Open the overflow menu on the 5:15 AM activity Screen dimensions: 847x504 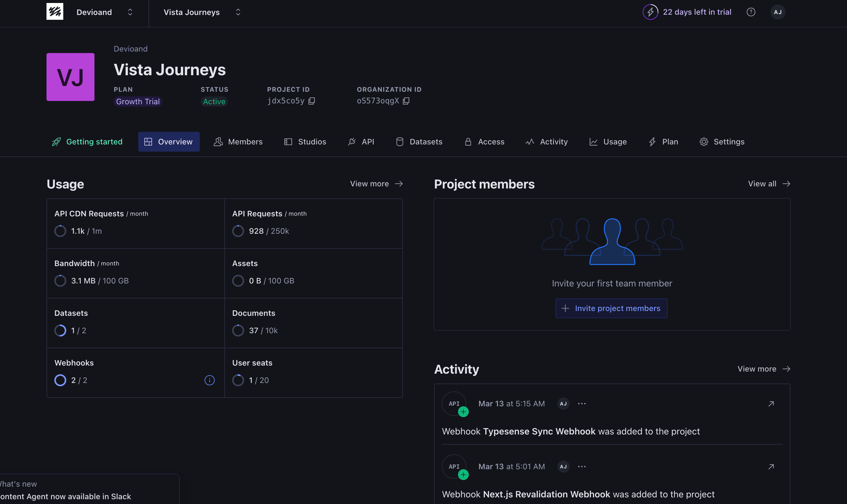(582, 404)
